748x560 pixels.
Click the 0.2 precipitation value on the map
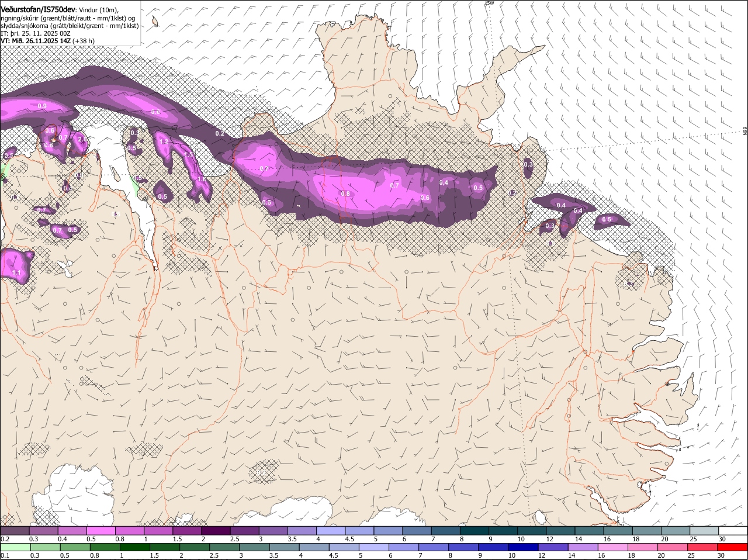pos(220,134)
